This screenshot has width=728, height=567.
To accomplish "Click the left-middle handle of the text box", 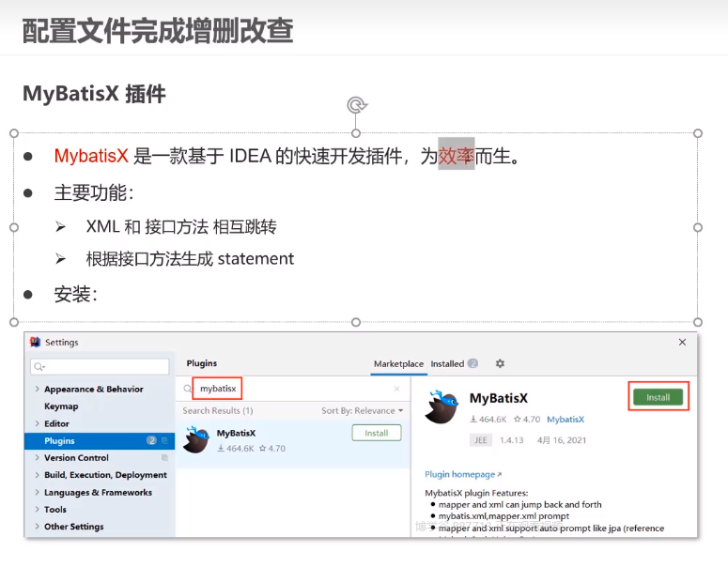I will 14,227.
